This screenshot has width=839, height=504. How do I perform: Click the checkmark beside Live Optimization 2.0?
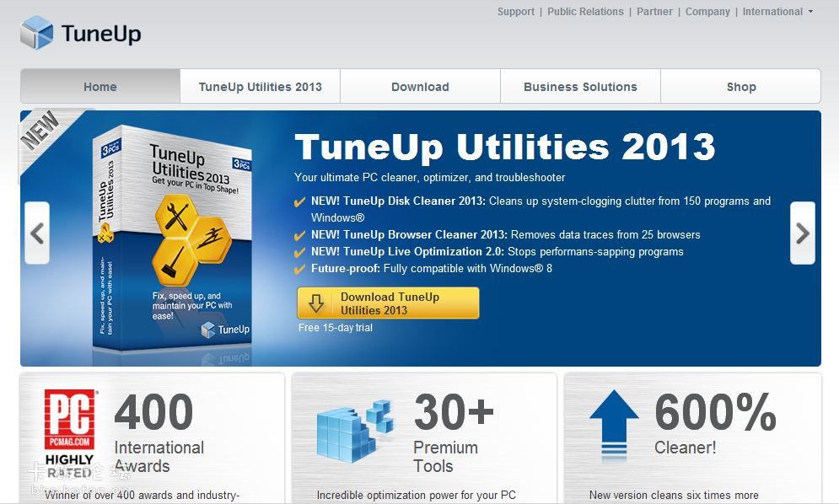(299, 252)
